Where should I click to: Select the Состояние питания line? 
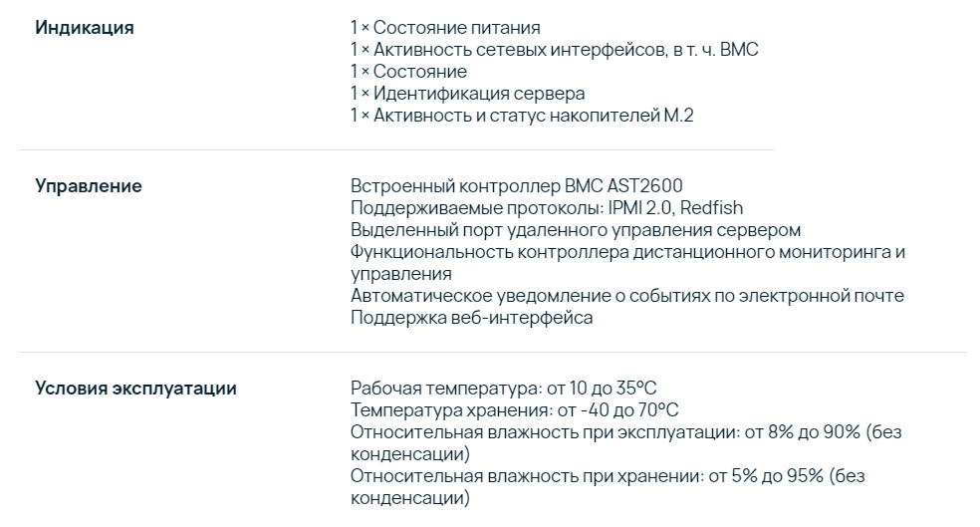445,28
